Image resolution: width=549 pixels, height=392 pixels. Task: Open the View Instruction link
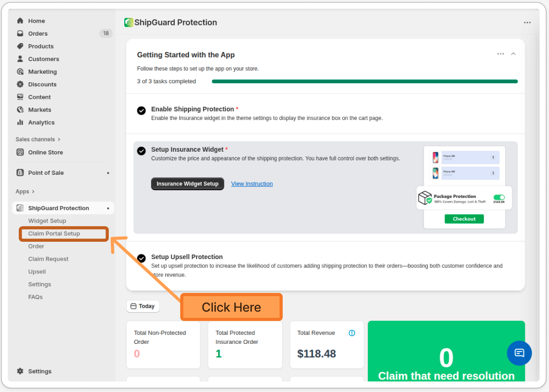[252, 184]
